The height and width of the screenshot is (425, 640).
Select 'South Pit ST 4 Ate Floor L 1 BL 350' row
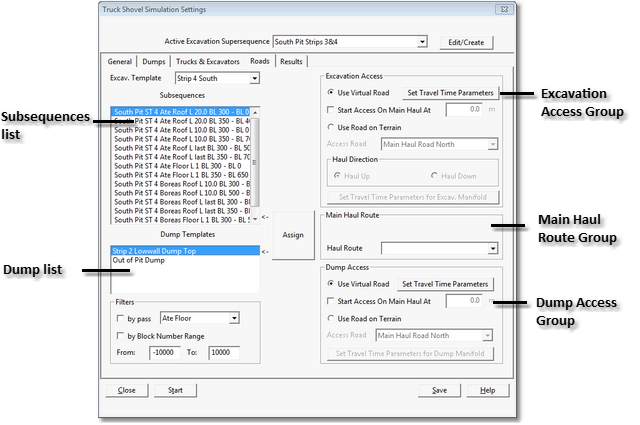pos(181,175)
